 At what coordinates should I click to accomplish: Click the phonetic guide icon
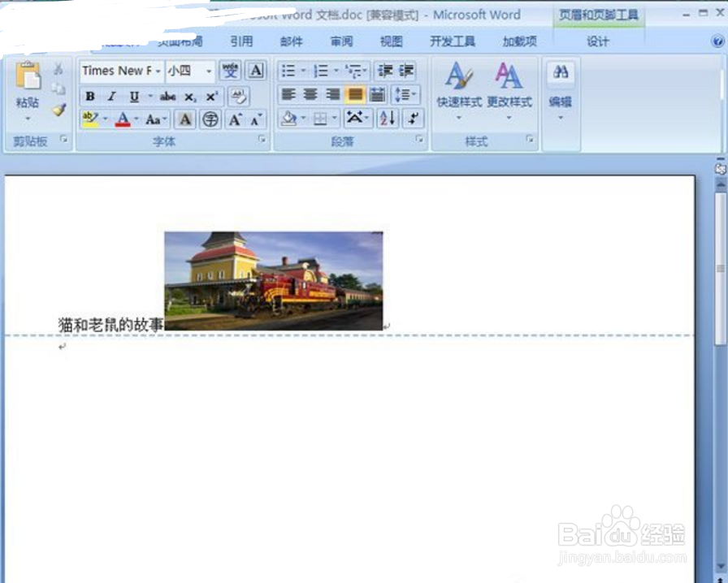click(230, 71)
